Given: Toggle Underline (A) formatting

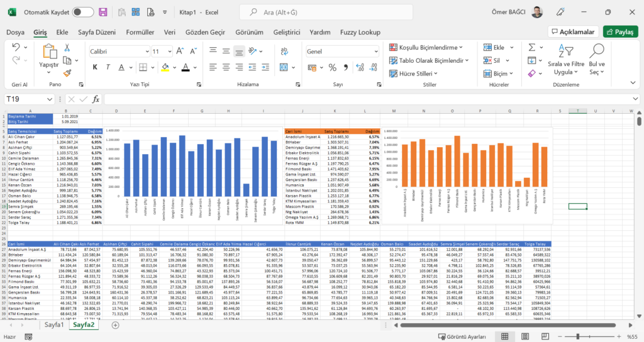Looking at the screenshot, I should [x=121, y=67].
